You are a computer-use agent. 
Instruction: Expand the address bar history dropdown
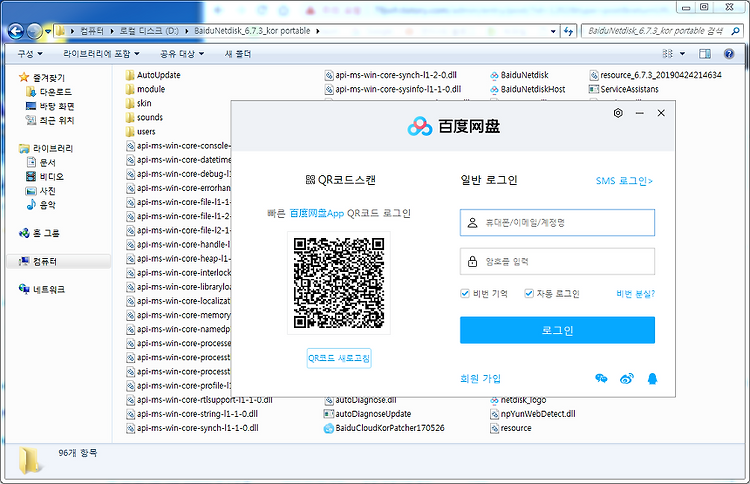tap(553, 31)
